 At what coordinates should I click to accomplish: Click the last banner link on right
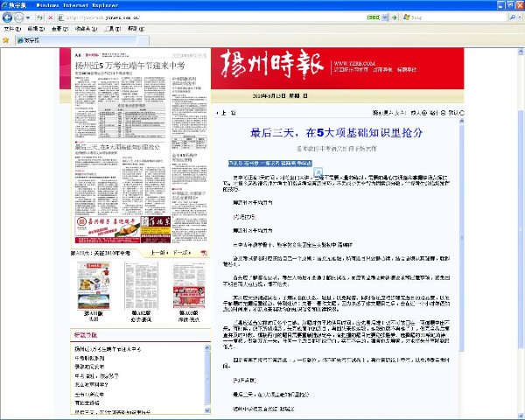[x=407, y=70]
